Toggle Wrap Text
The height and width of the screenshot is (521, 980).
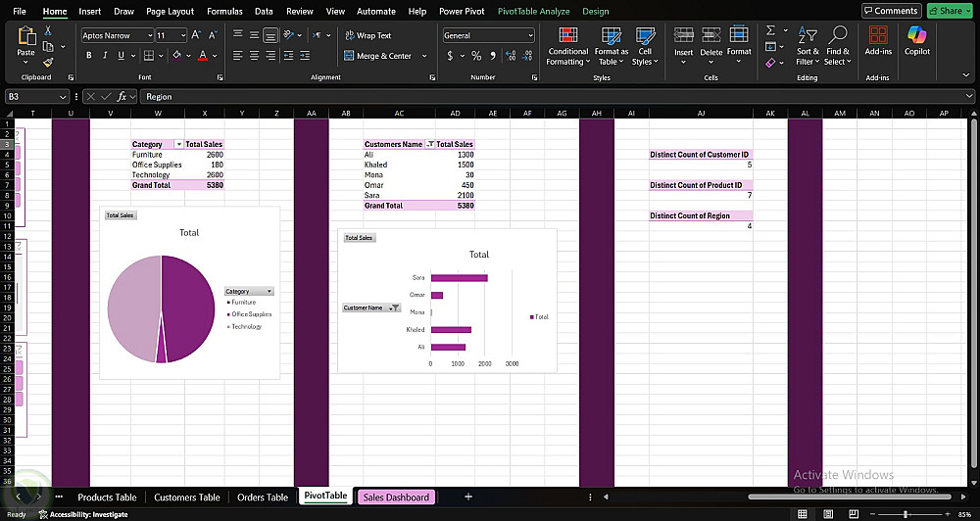point(367,35)
